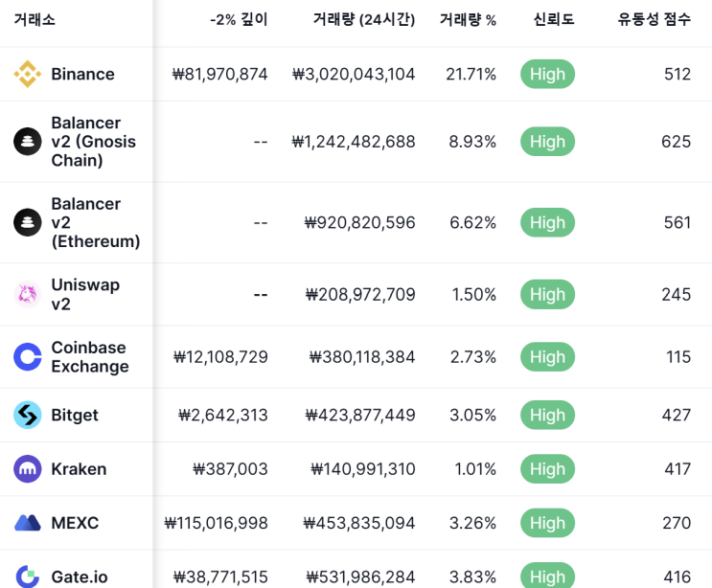Click the Coinbase Exchange logo icon
Viewport: 712px width, 588px height.
28,357
